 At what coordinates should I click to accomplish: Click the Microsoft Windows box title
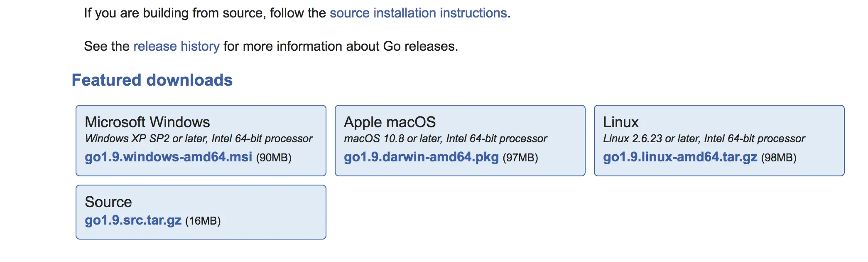(x=147, y=122)
